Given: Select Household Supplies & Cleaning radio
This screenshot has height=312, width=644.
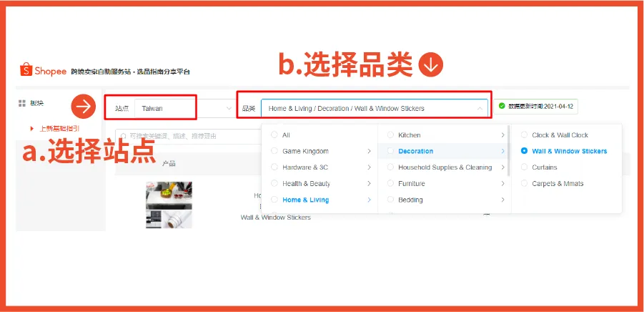Looking at the screenshot, I should (390, 167).
